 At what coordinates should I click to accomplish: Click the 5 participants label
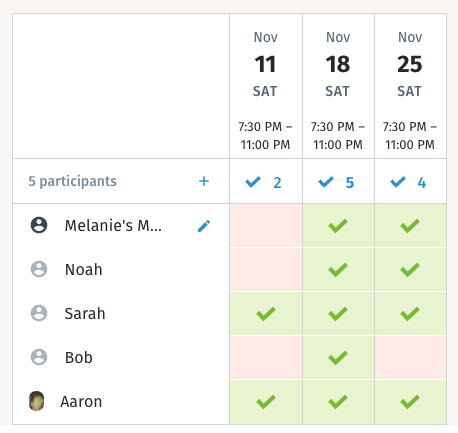(73, 182)
